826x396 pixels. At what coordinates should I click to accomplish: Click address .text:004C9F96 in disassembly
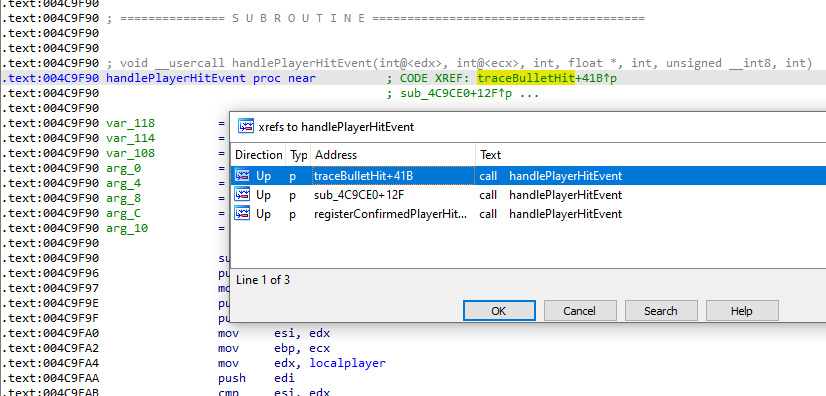pyautogui.click(x=50, y=273)
